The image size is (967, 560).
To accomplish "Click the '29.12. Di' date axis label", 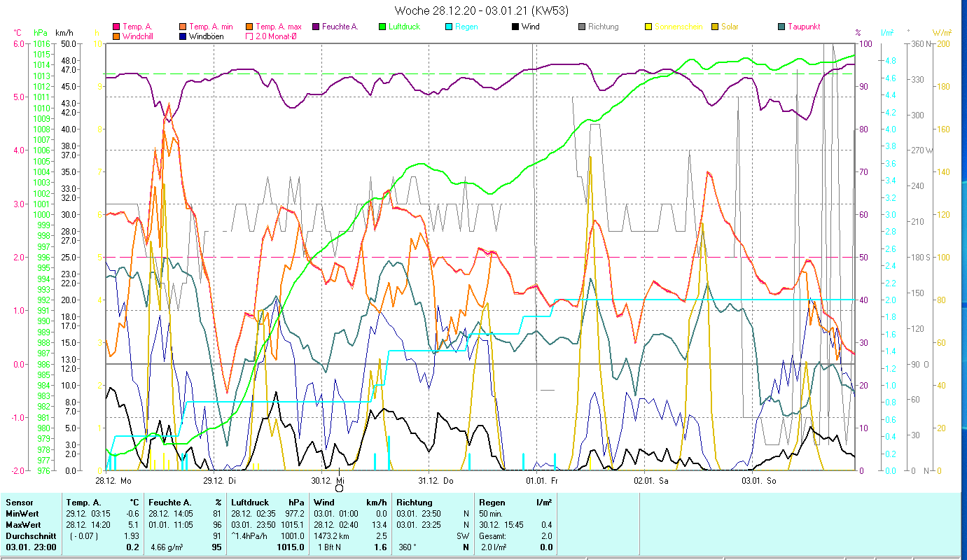I will (x=219, y=481).
